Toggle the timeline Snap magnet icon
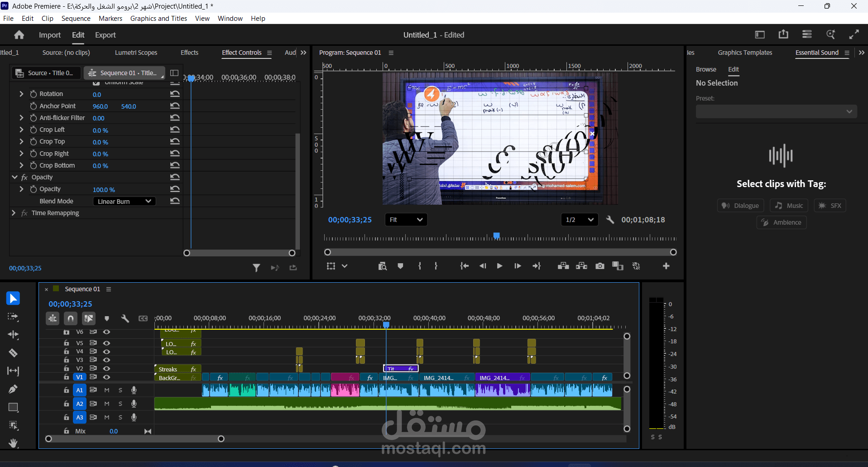 point(71,318)
